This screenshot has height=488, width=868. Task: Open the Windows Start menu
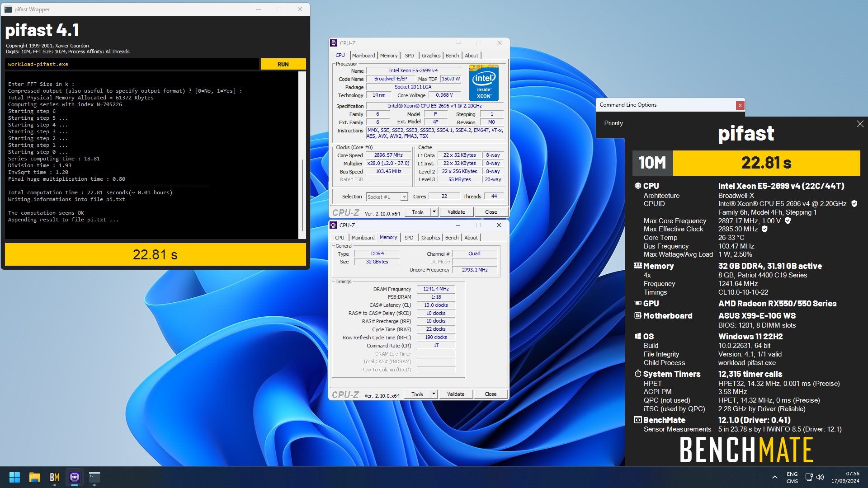coord(14,477)
